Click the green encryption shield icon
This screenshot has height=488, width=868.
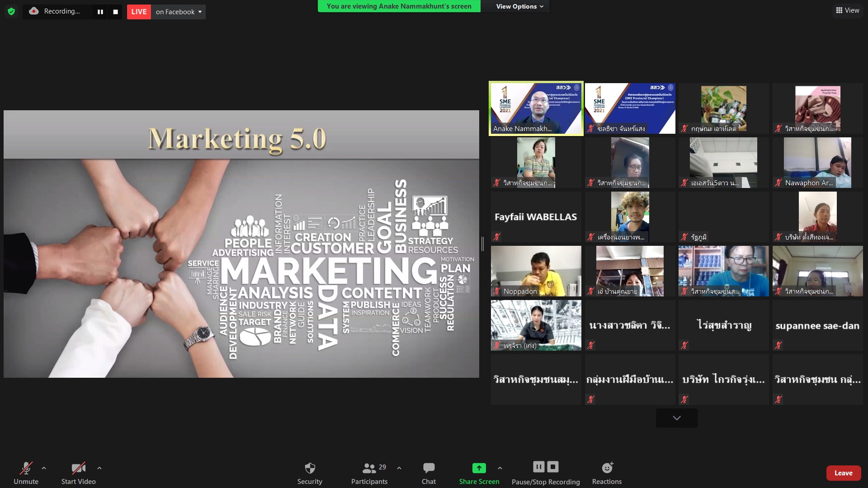tap(11, 12)
